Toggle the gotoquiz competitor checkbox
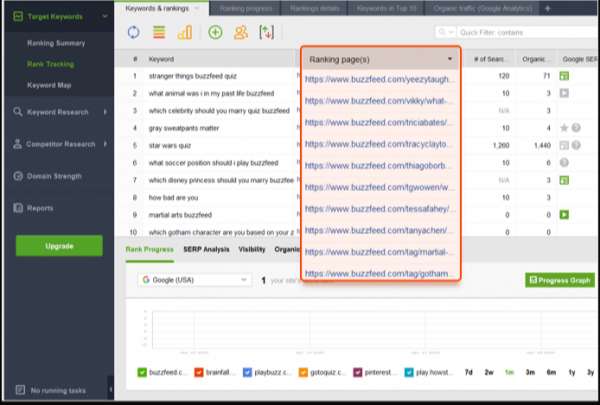 coord(303,372)
